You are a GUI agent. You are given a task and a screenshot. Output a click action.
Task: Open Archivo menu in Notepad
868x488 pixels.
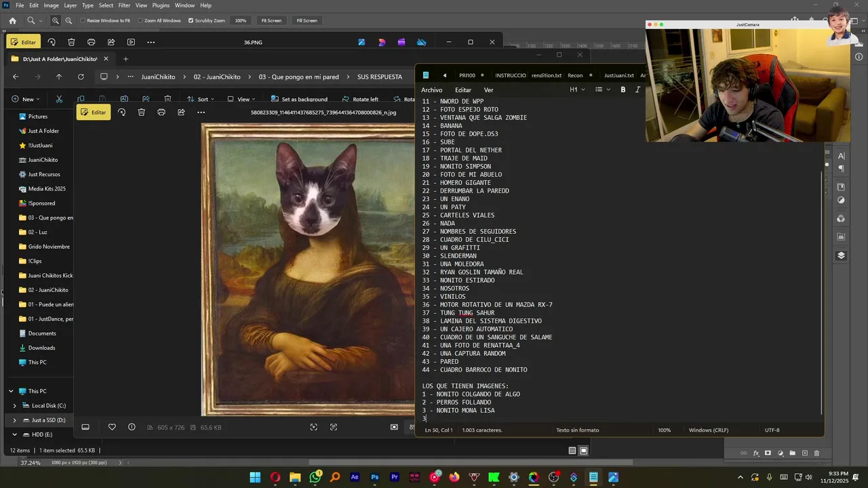tap(431, 90)
